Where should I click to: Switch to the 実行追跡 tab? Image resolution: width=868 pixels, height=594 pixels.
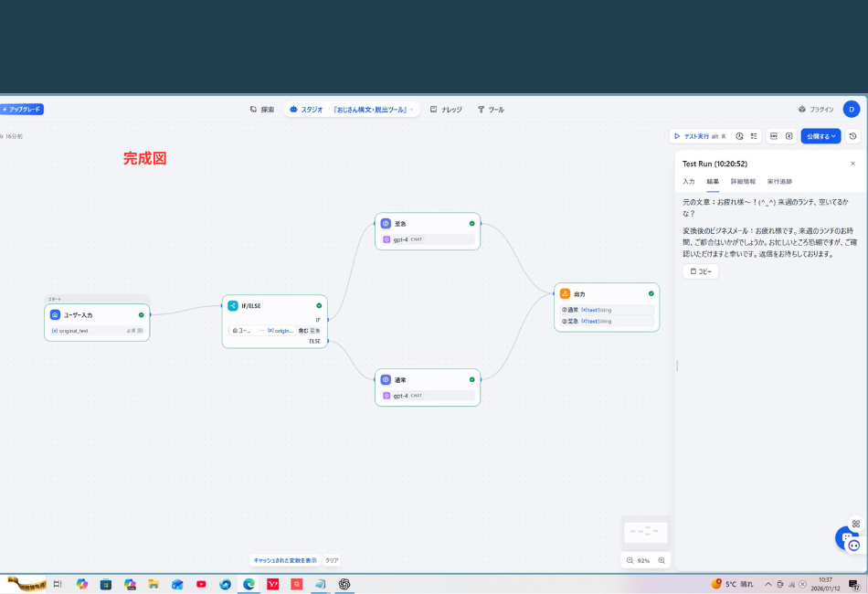click(x=780, y=181)
